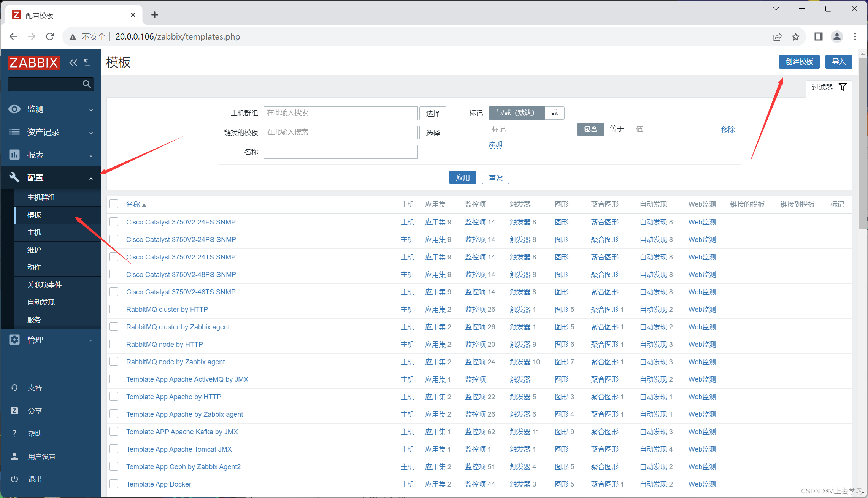Tick the select-all checkbox in table header
The width and height of the screenshot is (868, 498).
pyautogui.click(x=114, y=204)
